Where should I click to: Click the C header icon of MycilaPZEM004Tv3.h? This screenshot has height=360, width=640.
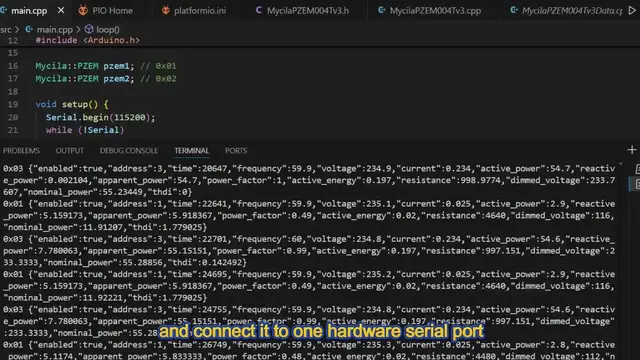(x=259, y=10)
